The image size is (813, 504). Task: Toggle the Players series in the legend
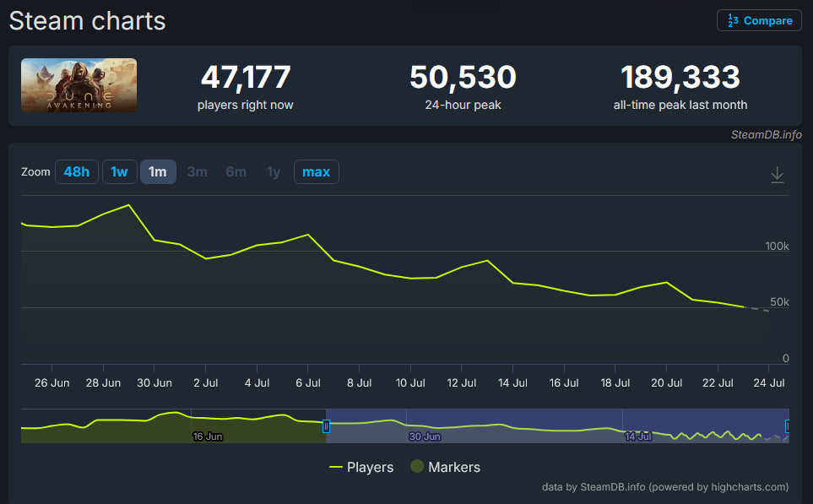361,467
